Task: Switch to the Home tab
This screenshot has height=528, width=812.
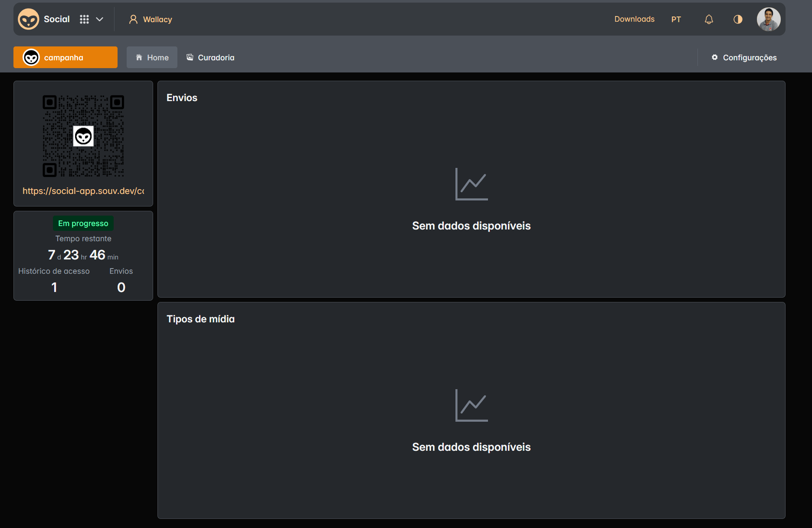Action: [152, 57]
